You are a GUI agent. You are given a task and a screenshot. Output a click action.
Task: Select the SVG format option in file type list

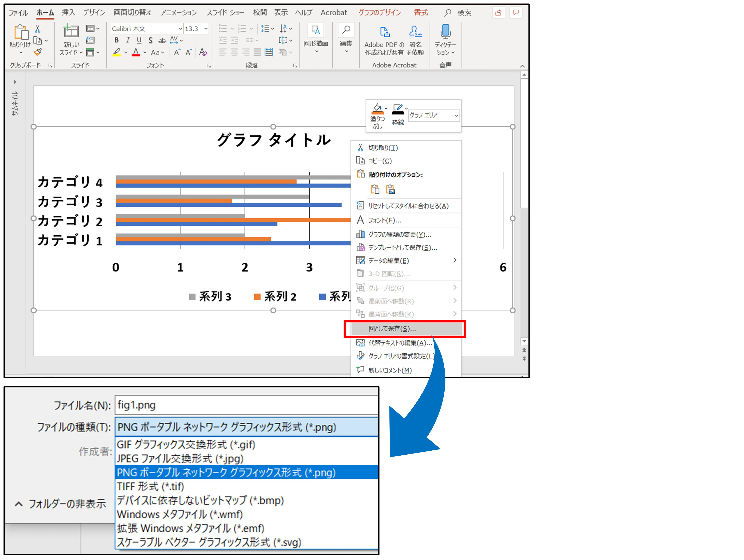coord(209,542)
